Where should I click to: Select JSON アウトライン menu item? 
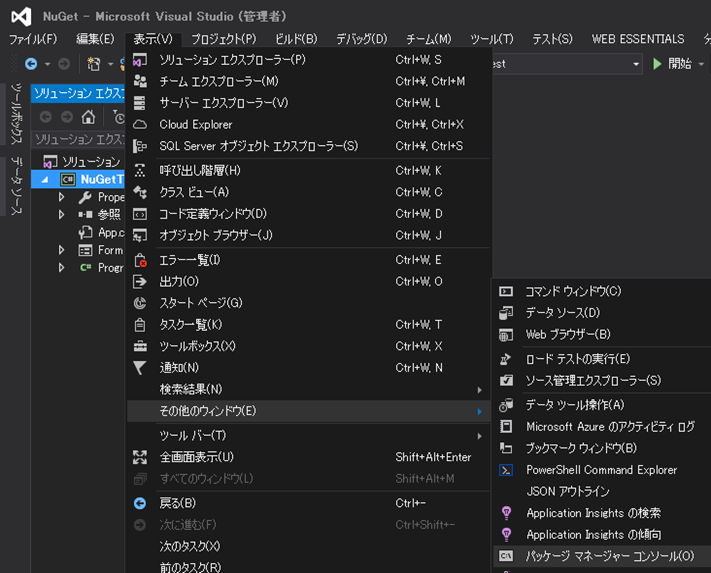click(603, 491)
